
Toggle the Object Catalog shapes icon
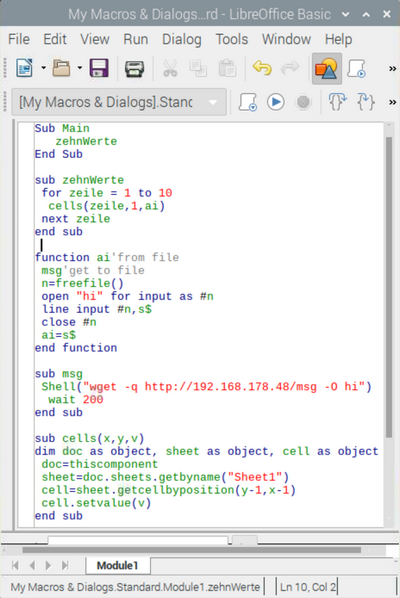click(x=327, y=69)
